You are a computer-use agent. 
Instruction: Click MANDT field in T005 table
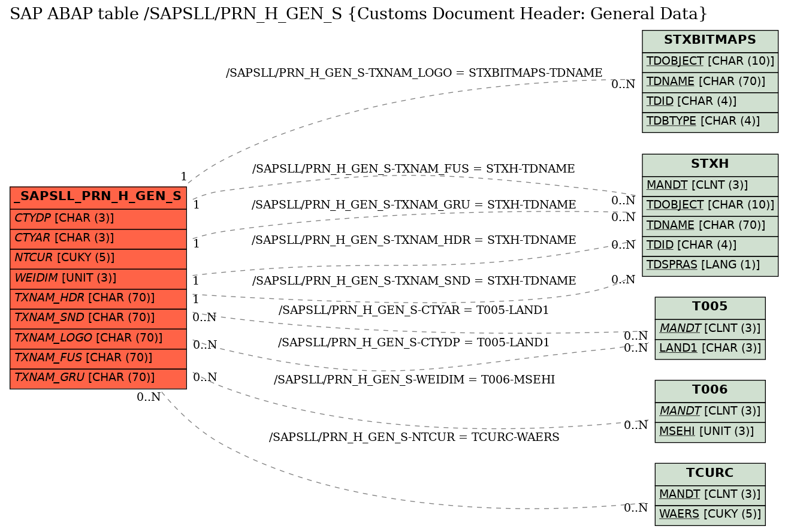710,329
